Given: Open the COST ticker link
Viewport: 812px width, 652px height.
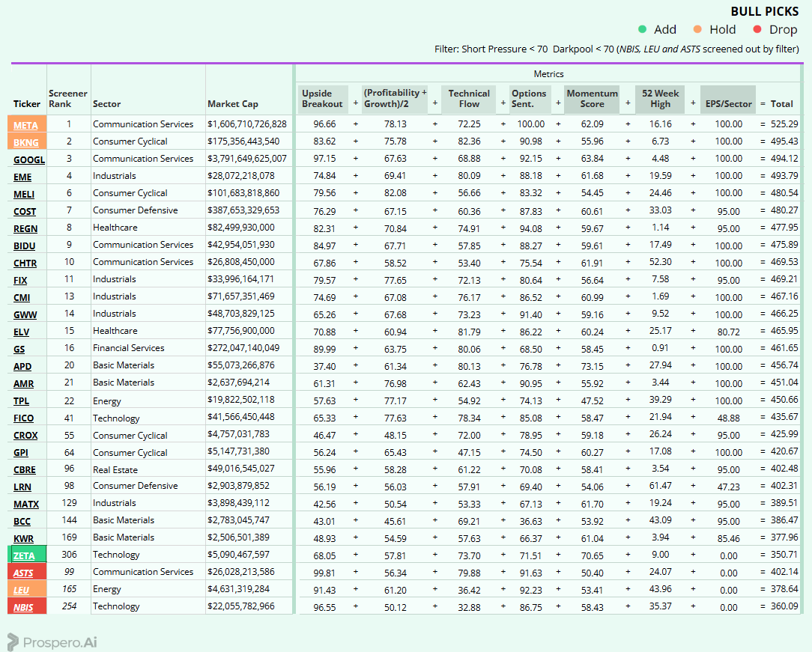Looking at the screenshot, I should (x=25, y=212).
